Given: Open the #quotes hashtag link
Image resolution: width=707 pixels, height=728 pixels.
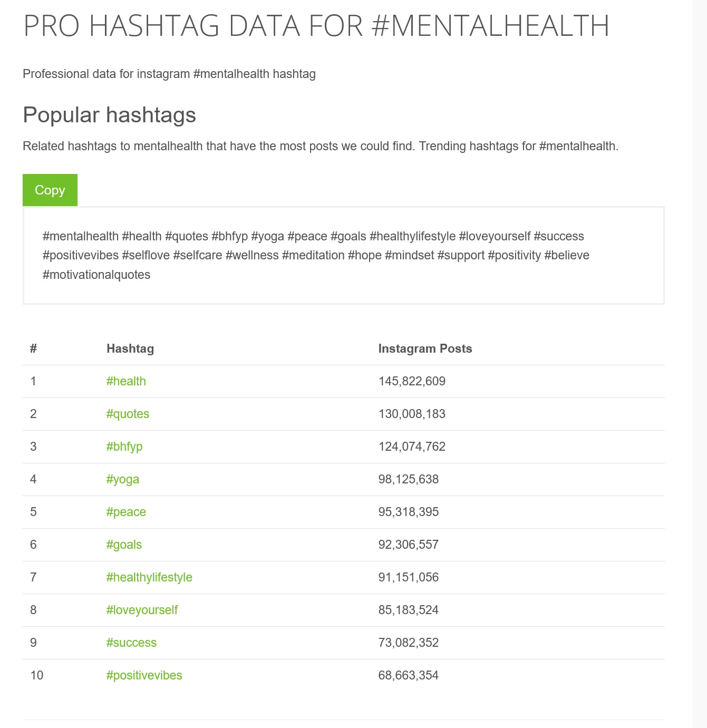Looking at the screenshot, I should point(128,414).
